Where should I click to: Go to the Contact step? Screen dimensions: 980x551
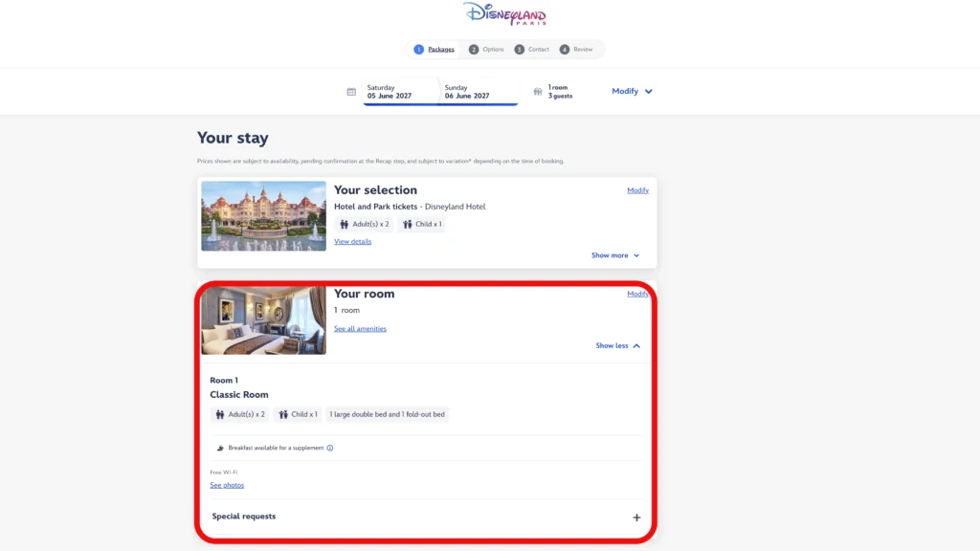coord(532,50)
